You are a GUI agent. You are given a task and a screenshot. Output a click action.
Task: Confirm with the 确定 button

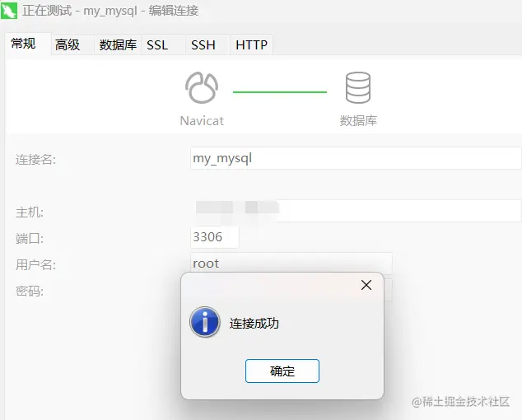282,371
